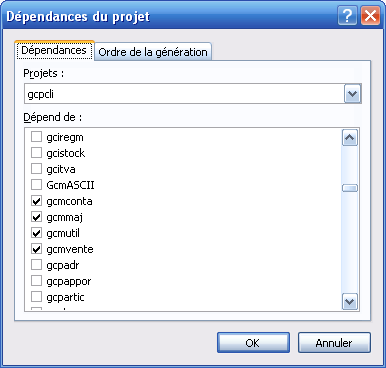Click the Annuler button
The height and width of the screenshot is (368, 386).
[x=334, y=342]
